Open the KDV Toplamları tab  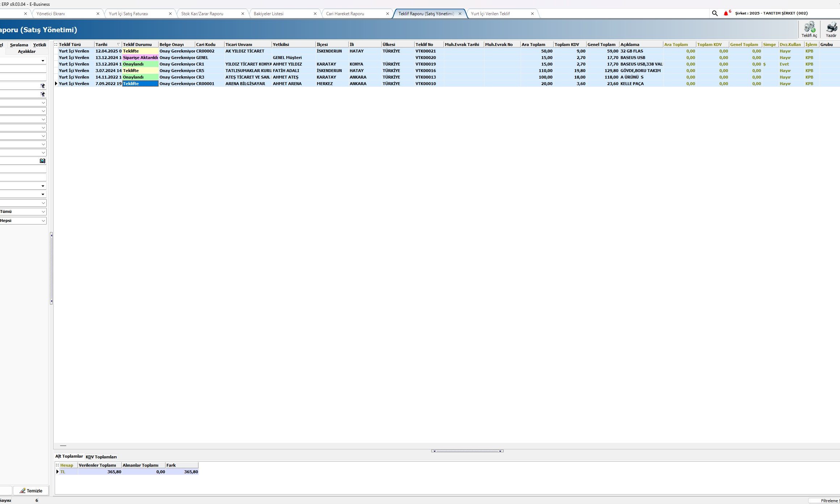101,457
